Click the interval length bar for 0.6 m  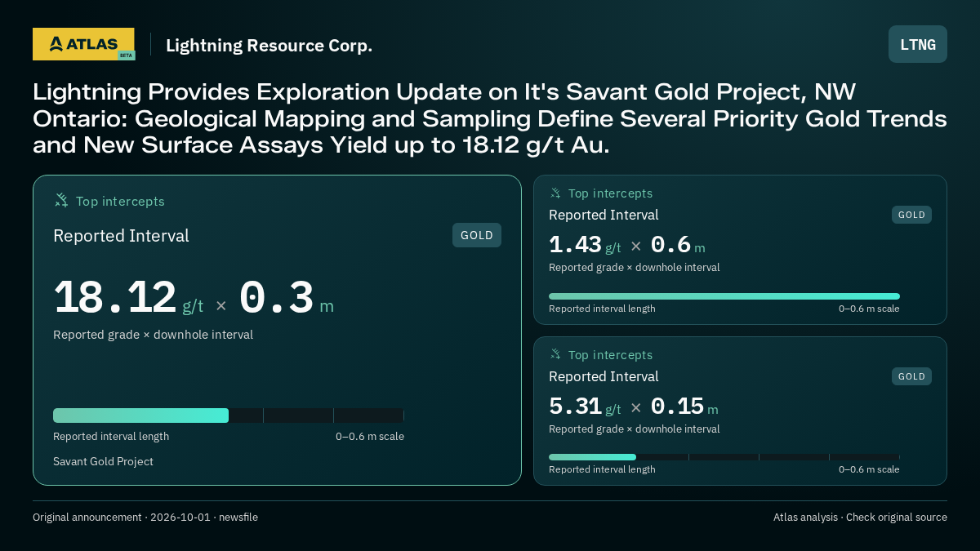click(724, 296)
